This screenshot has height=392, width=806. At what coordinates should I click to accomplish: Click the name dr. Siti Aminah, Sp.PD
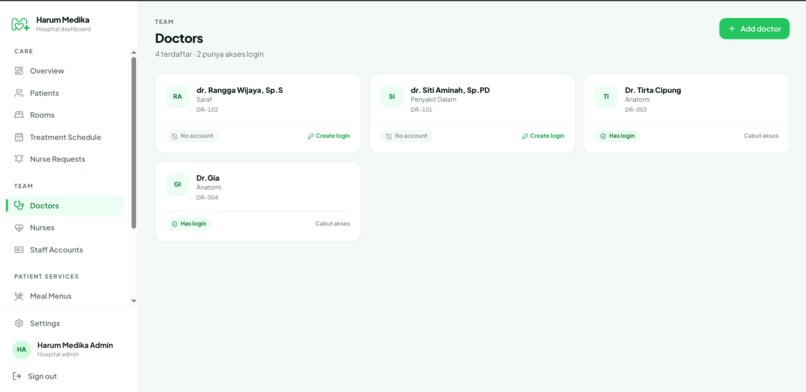pyautogui.click(x=450, y=90)
